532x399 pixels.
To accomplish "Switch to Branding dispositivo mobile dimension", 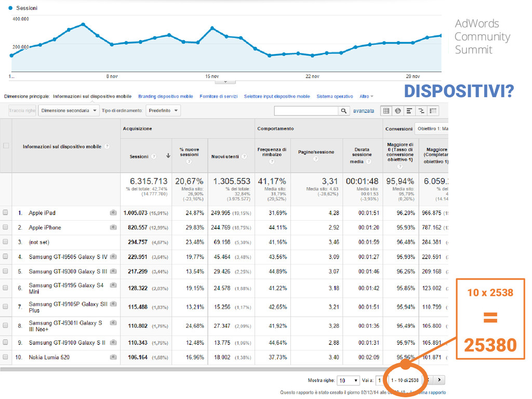I will click(165, 97).
